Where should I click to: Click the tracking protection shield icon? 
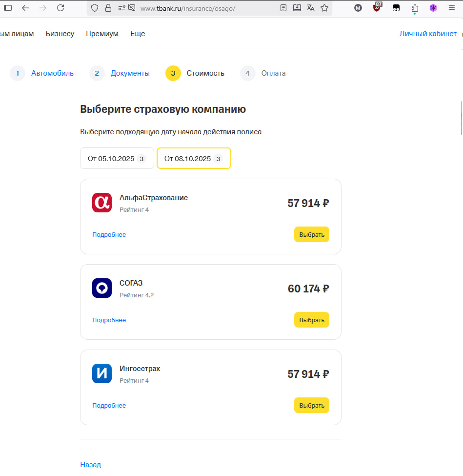pyautogui.click(x=95, y=8)
